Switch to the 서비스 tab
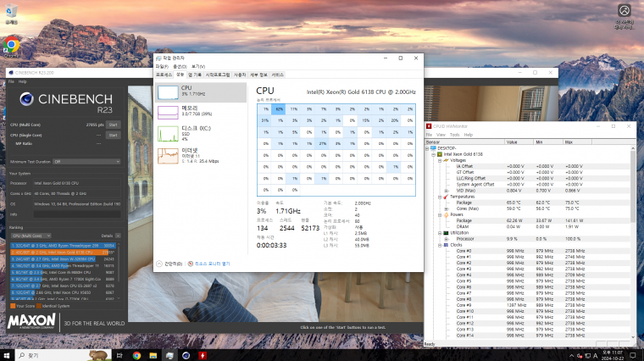The height and width of the screenshot is (361, 644). tap(278, 75)
